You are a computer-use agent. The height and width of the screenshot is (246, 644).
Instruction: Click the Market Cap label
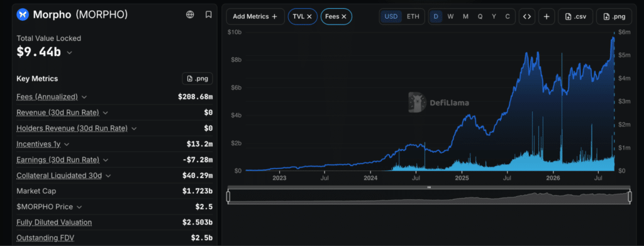36,191
